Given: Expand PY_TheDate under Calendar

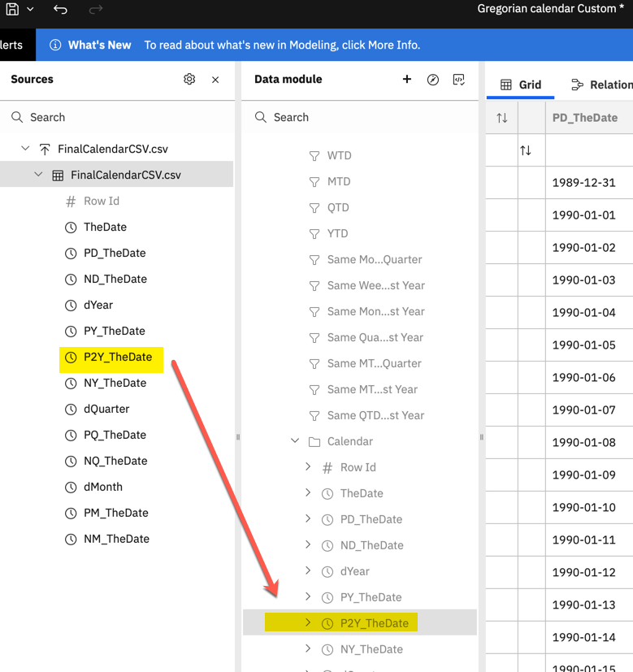Looking at the screenshot, I should tap(308, 596).
